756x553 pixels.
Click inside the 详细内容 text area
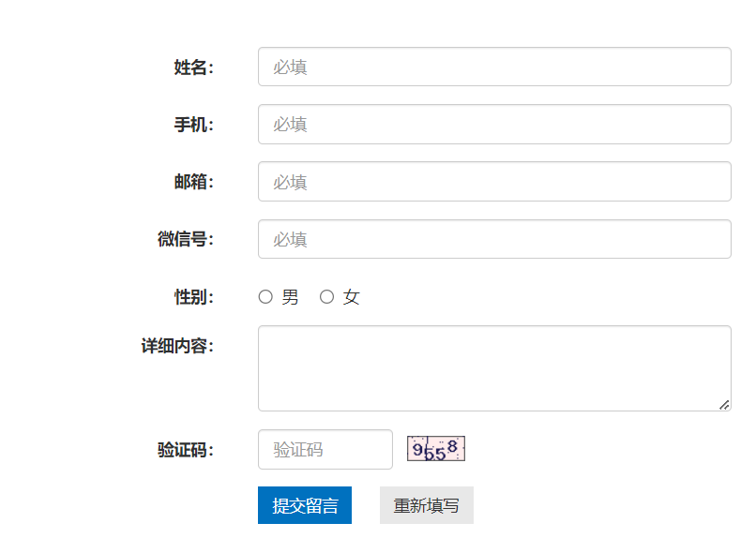[x=494, y=367]
